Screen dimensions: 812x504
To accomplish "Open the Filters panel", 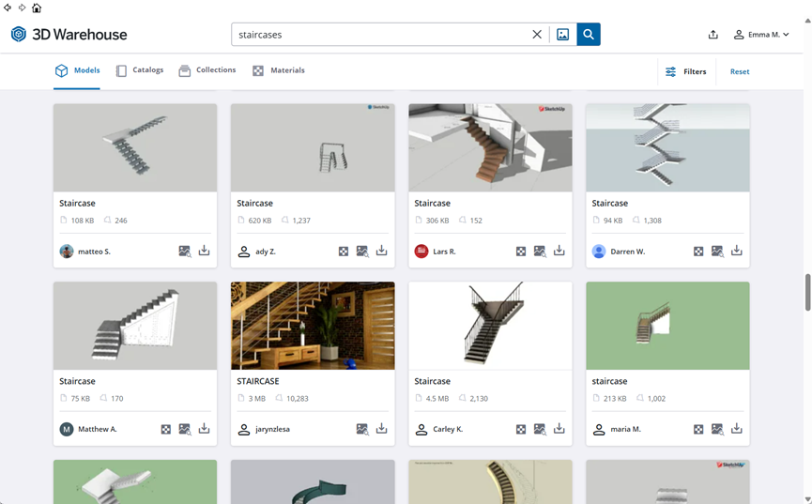I will pos(685,71).
